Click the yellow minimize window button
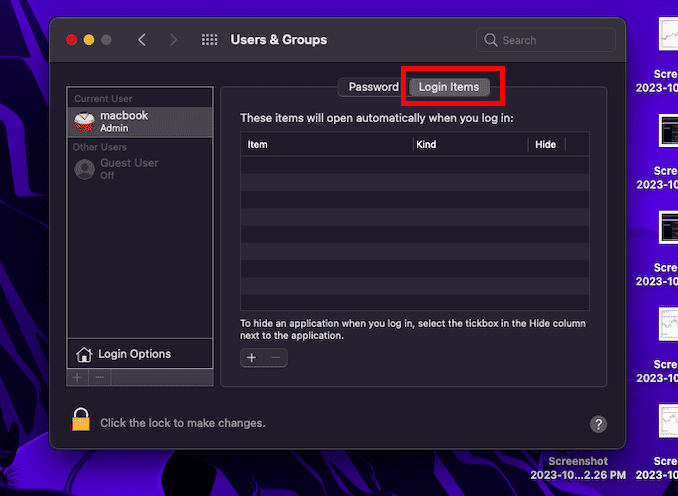The height and width of the screenshot is (496, 678). (89, 40)
